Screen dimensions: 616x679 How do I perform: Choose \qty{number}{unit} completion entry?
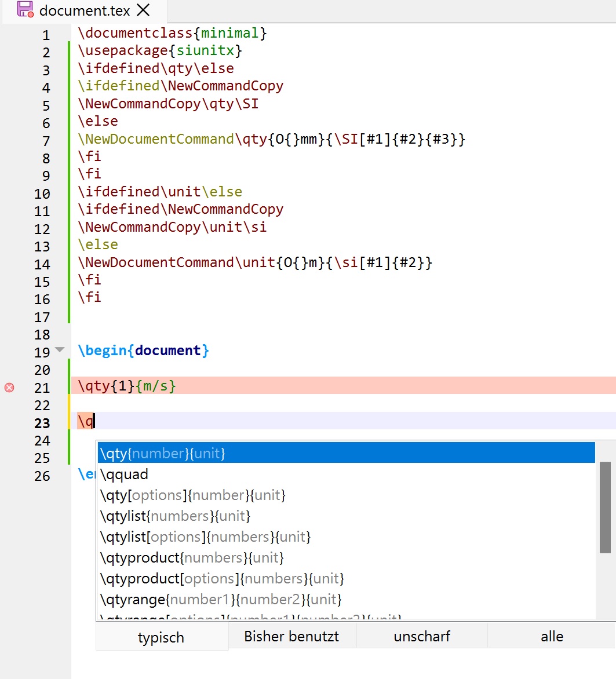(162, 453)
